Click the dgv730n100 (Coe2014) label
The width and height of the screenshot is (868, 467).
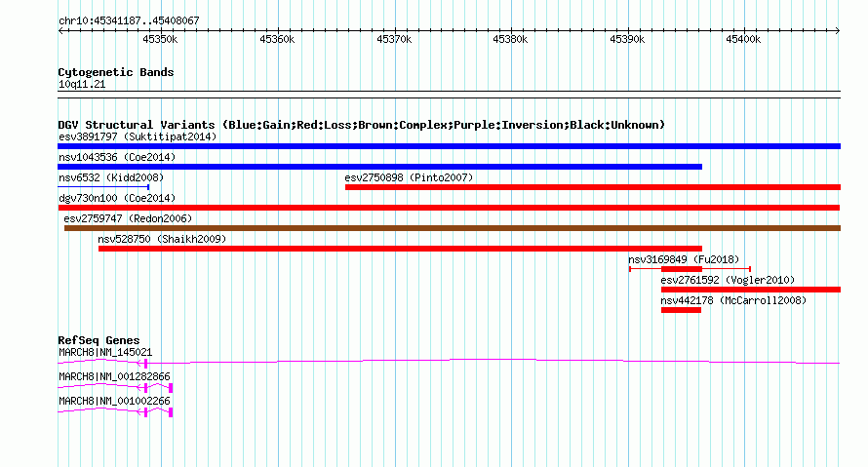pos(117,198)
